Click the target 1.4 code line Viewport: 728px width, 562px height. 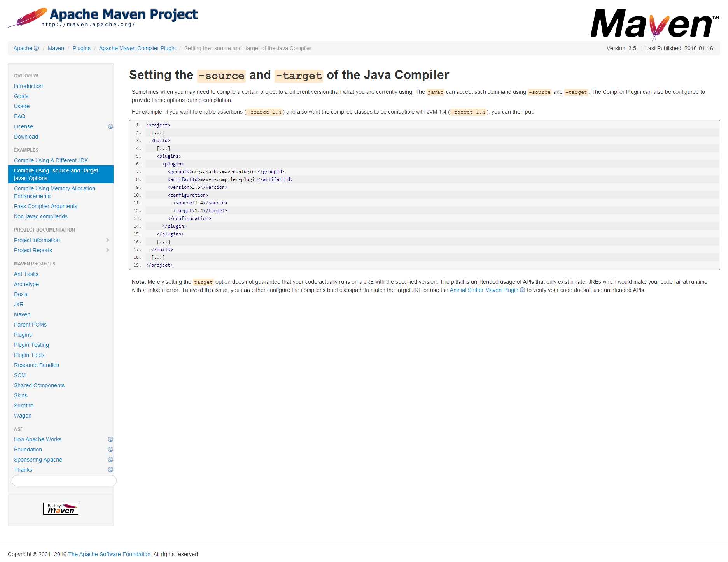coord(200,211)
